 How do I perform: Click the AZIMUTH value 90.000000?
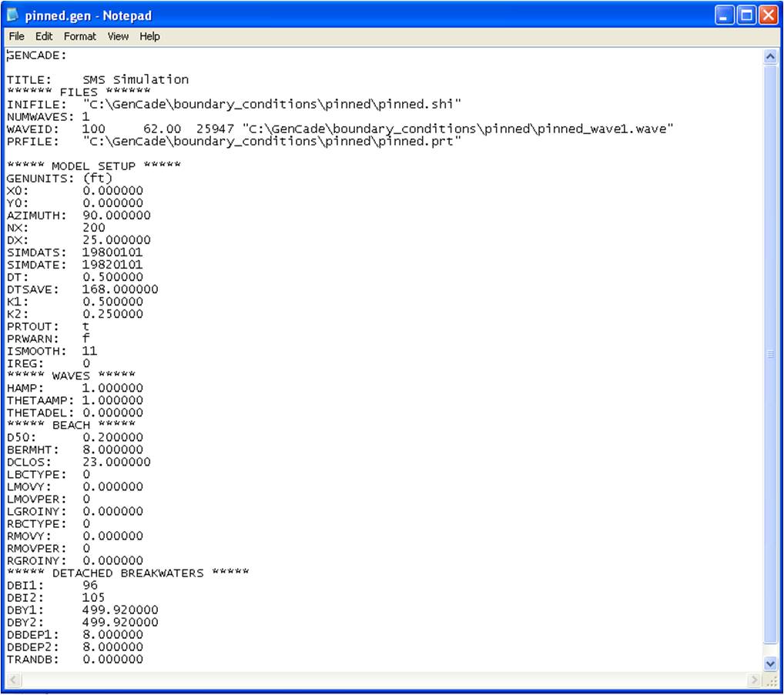(116, 216)
